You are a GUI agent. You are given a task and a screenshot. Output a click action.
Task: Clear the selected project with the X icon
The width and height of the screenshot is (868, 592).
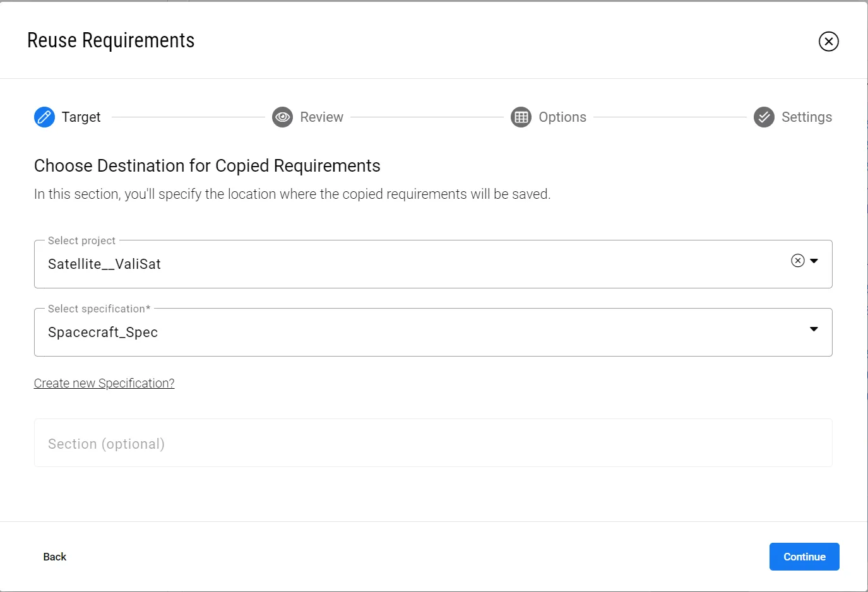798,261
